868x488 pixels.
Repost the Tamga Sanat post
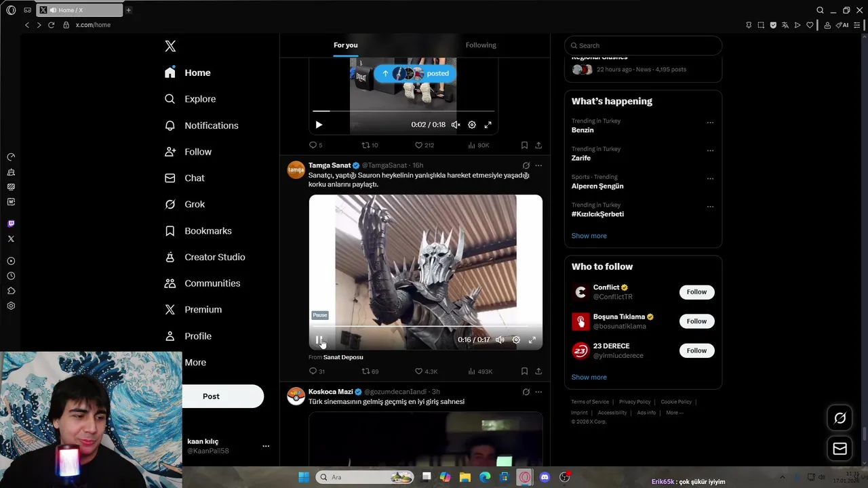366,371
